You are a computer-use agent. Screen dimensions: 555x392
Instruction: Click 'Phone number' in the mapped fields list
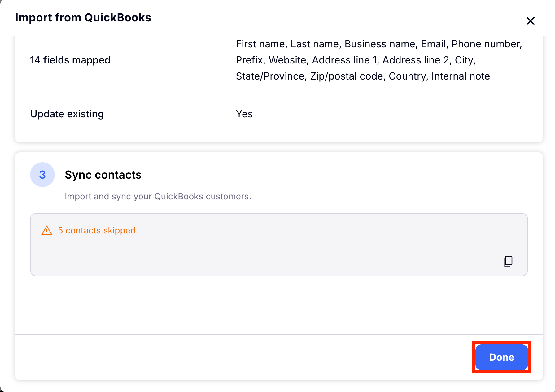(x=486, y=44)
